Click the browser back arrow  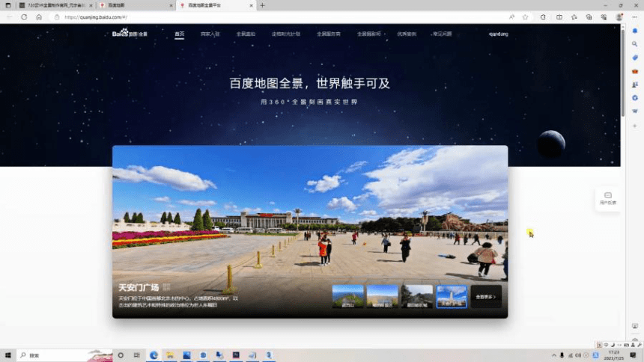10,17
